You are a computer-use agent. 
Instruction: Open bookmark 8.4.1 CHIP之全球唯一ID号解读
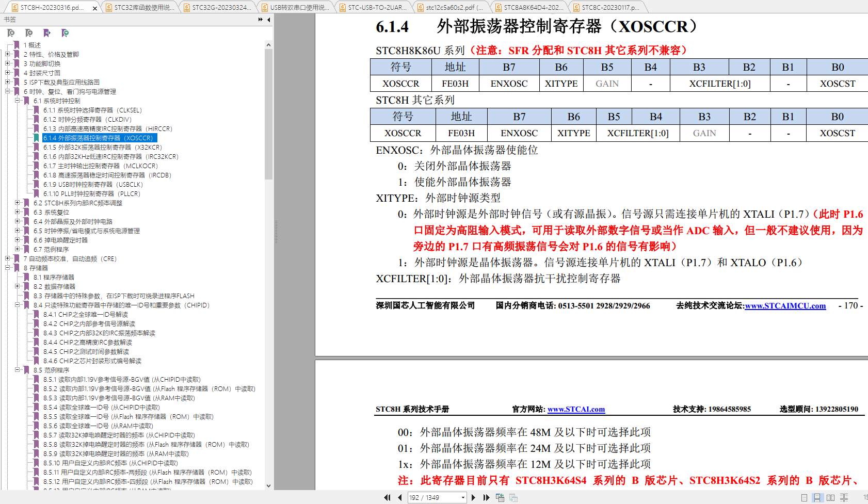click(x=85, y=314)
